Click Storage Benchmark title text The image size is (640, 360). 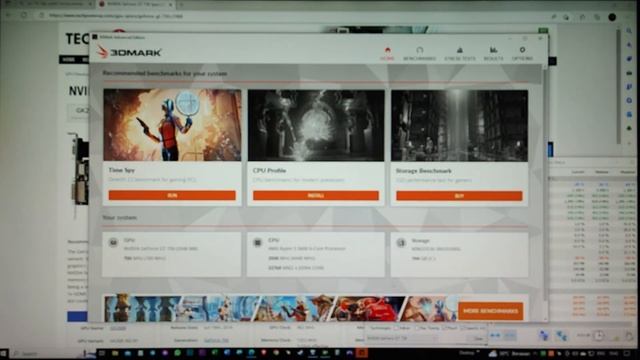(424, 171)
